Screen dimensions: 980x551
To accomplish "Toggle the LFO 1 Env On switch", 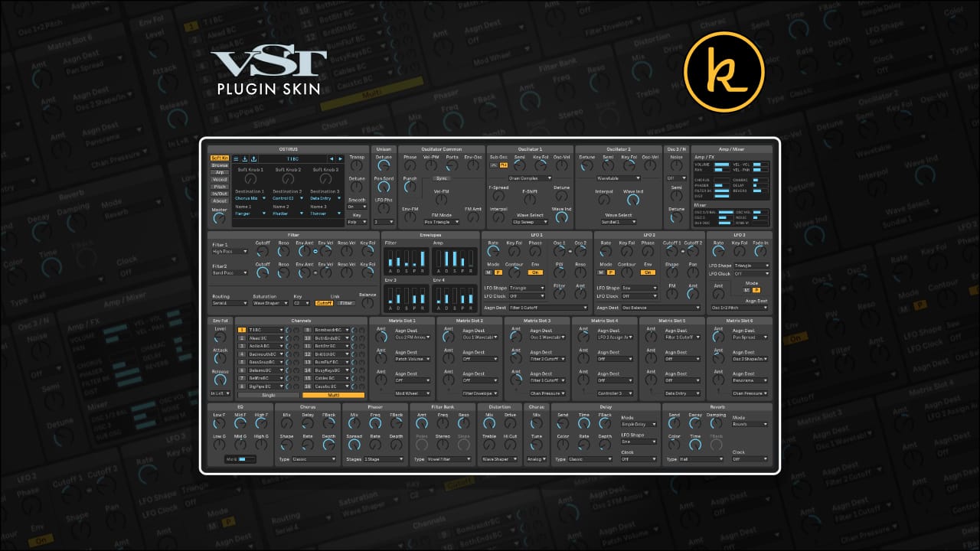I will coord(535,272).
